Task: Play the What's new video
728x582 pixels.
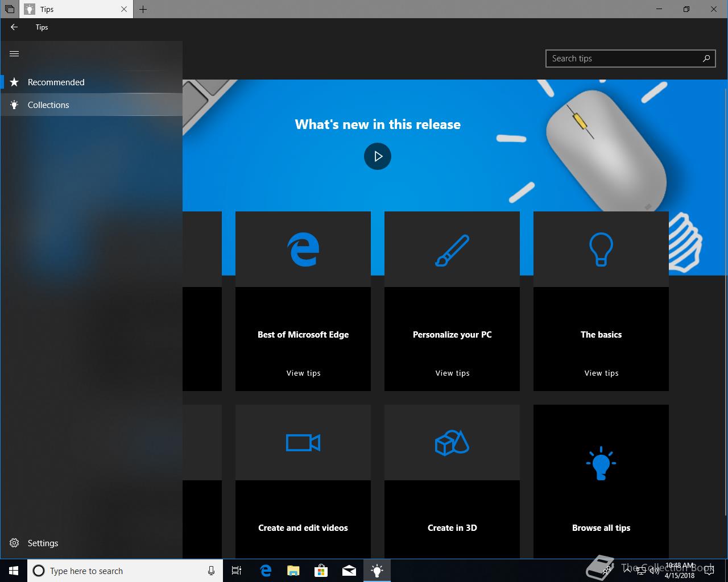Action: pyautogui.click(x=378, y=156)
